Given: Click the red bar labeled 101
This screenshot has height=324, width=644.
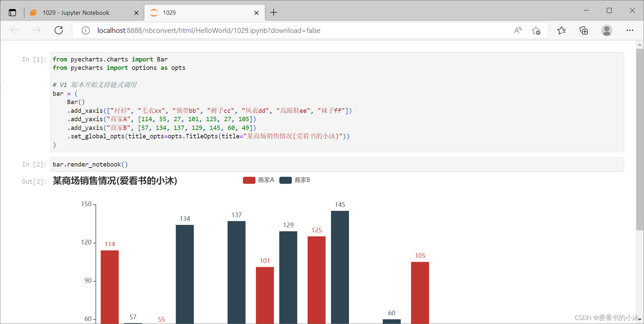Looking at the screenshot, I should 265,295.
